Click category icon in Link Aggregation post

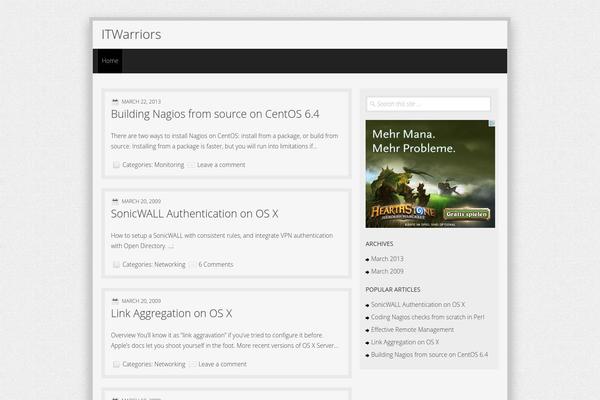point(116,364)
